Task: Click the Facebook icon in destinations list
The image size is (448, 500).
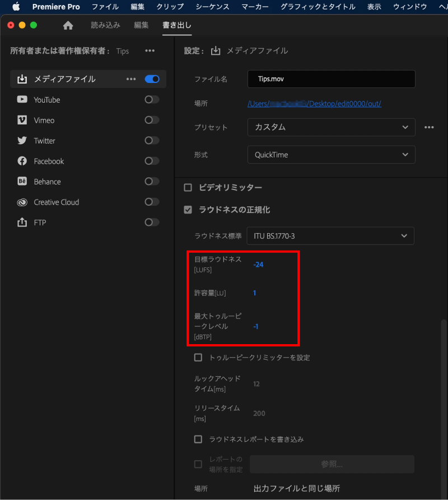Action: (22, 161)
